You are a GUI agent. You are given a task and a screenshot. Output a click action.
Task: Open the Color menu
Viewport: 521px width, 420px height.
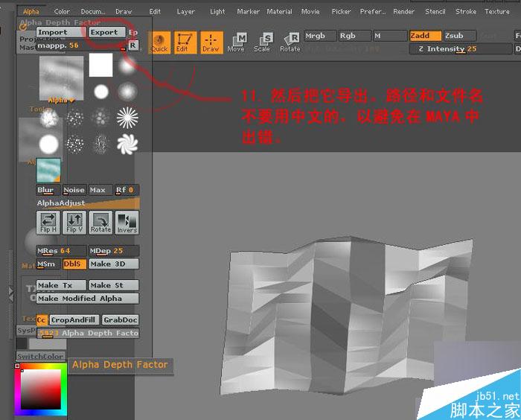pyautogui.click(x=62, y=12)
